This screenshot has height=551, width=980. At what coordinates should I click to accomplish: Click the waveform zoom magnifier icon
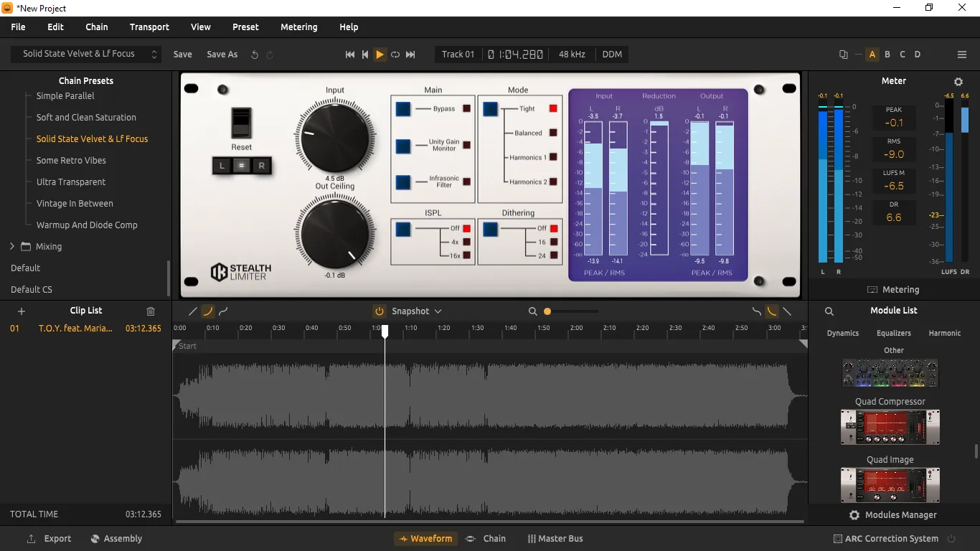[533, 311]
